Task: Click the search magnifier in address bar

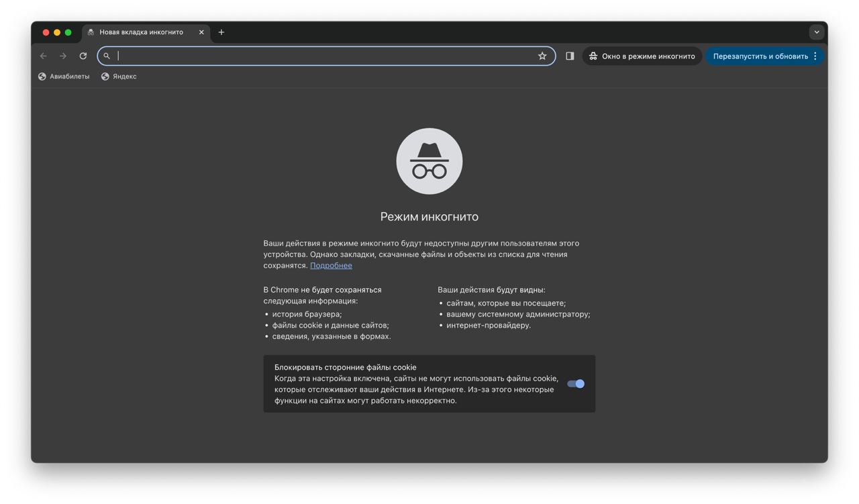Action: [x=107, y=56]
